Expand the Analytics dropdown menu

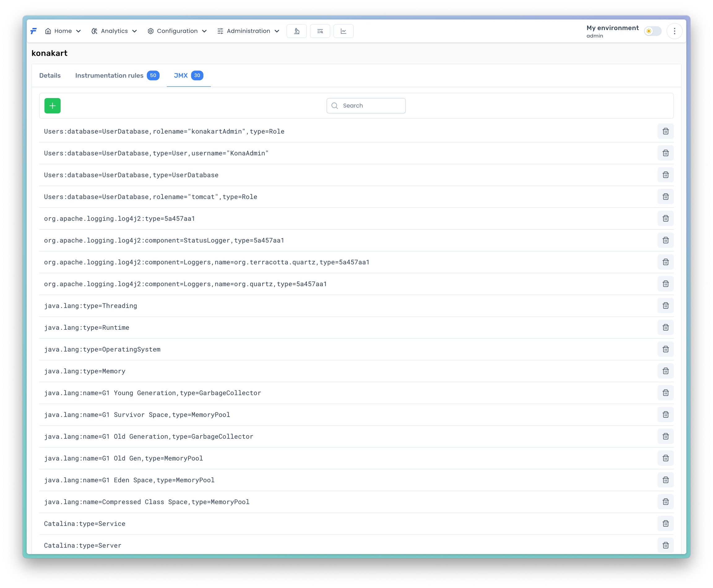click(x=114, y=31)
